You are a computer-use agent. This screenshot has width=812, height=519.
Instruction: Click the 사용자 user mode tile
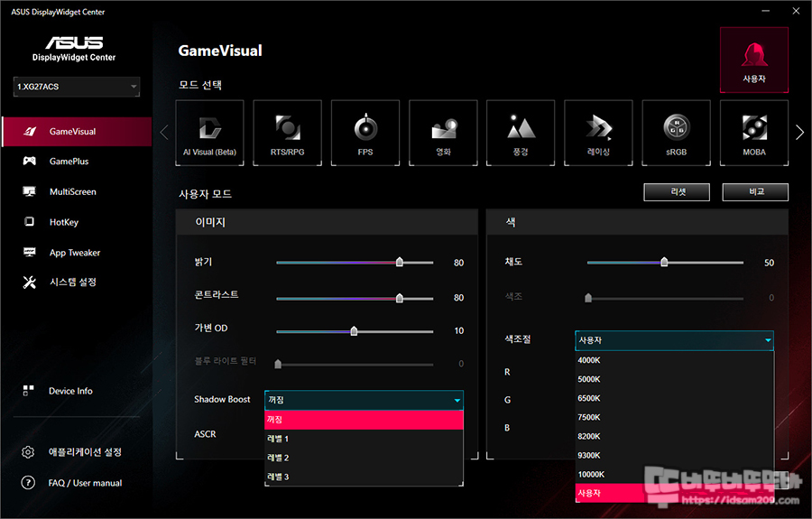point(754,60)
